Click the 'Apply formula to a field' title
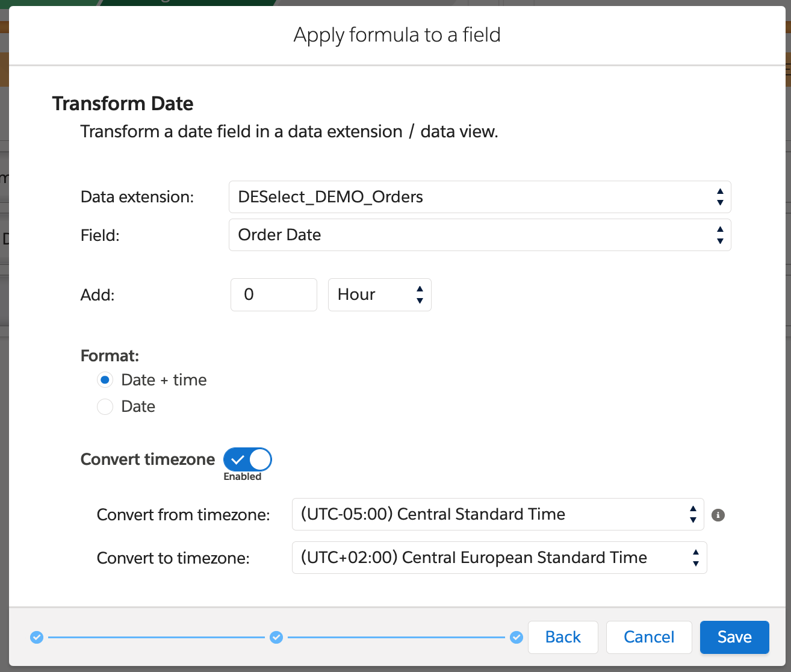 pyautogui.click(x=397, y=35)
